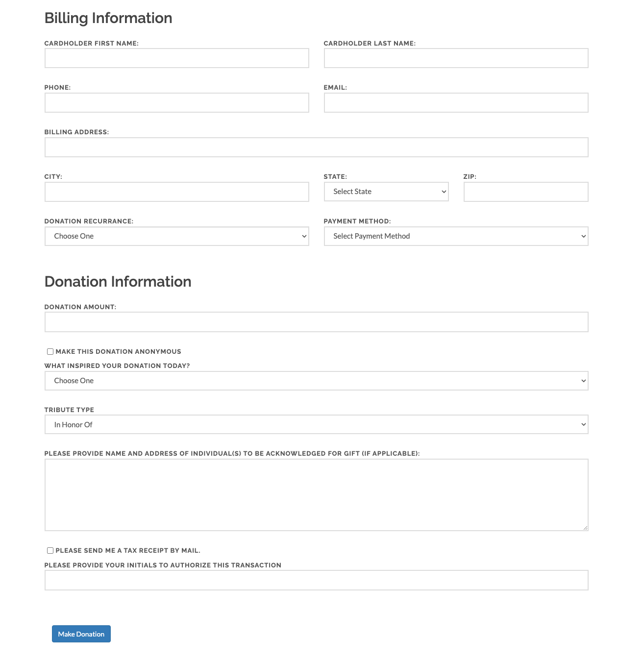Check the Make This Donation Anonymous box

point(50,351)
